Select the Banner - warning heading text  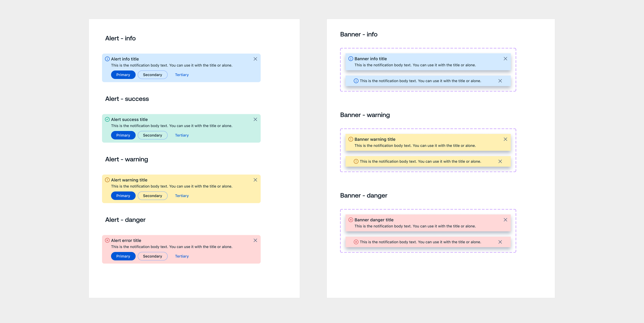(x=365, y=115)
